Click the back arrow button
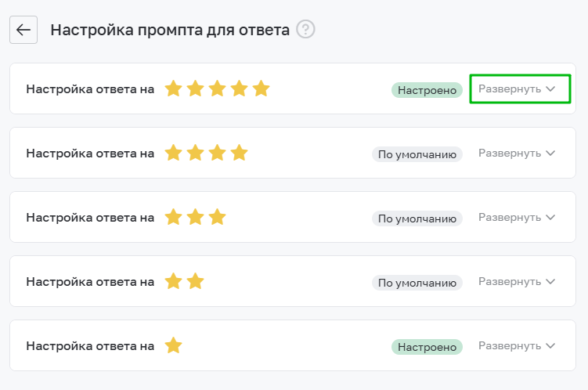This screenshot has height=390, width=588. [23, 30]
